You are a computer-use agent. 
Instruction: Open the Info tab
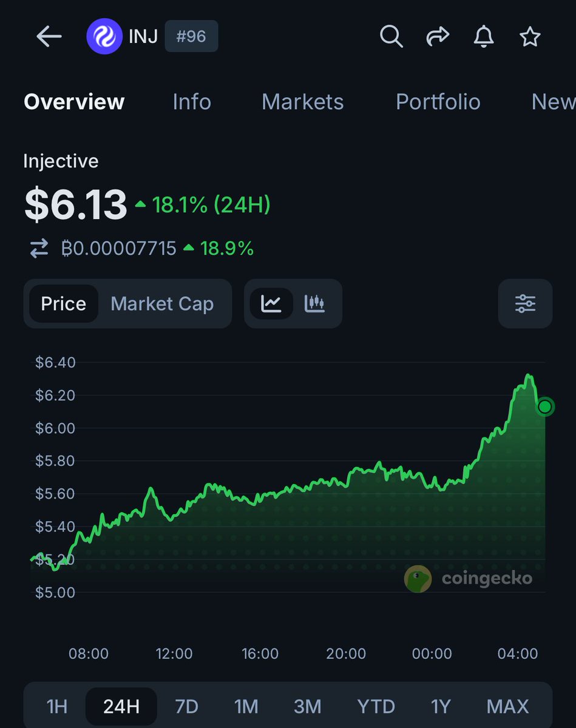pos(192,101)
